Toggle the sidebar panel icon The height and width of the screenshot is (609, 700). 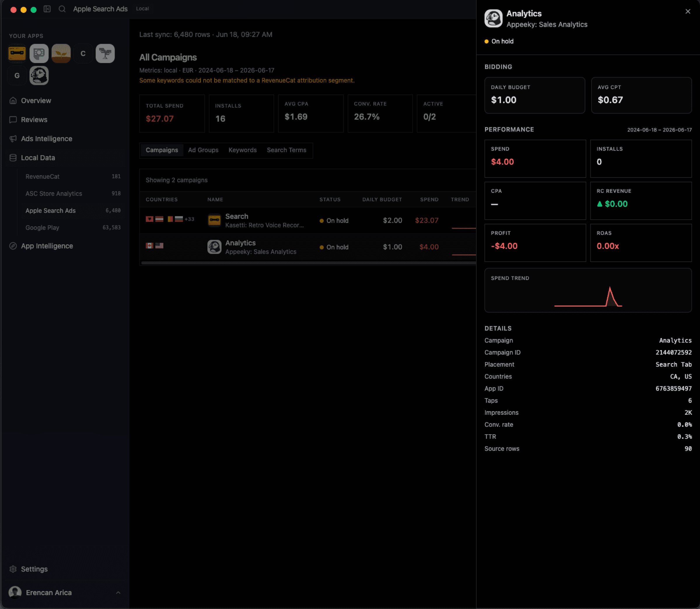47,9
